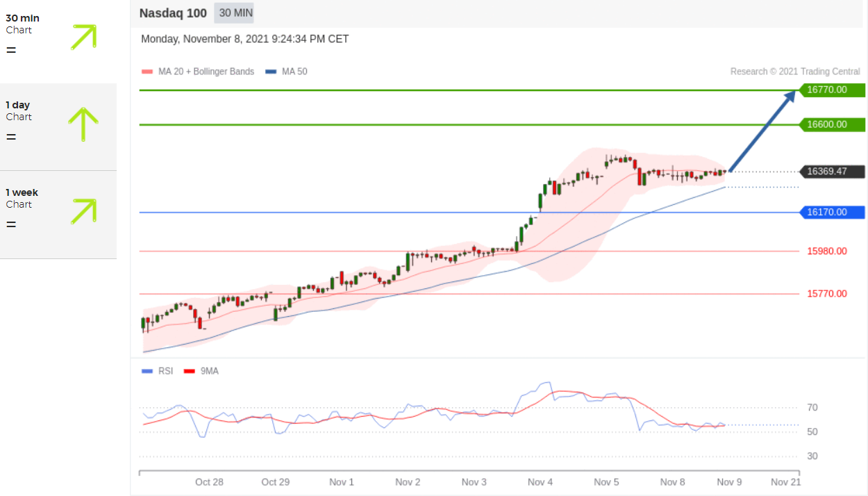The height and width of the screenshot is (496, 868).
Task: Click the Nov 5 date label
Action: click(x=607, y=482)
